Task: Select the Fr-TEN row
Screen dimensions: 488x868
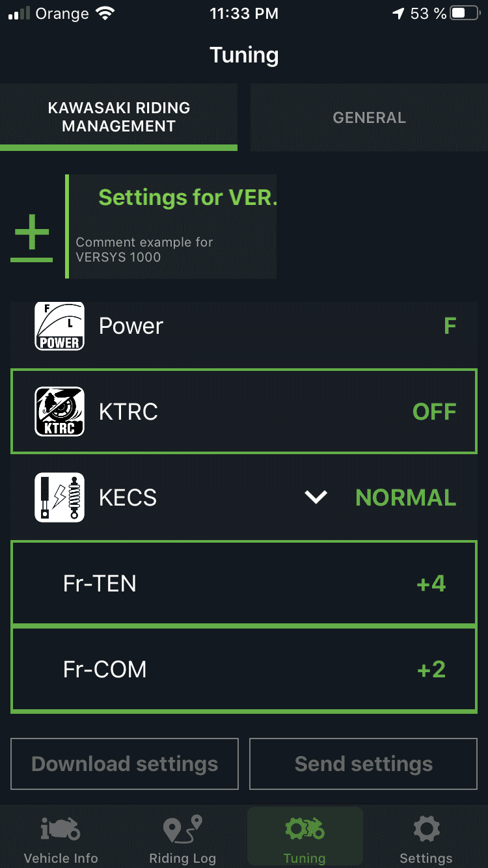Action: tap(244, 584)
